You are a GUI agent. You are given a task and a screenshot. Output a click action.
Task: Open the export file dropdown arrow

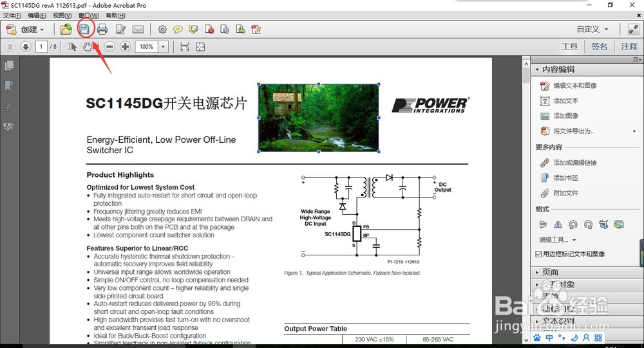pos(634,131)
